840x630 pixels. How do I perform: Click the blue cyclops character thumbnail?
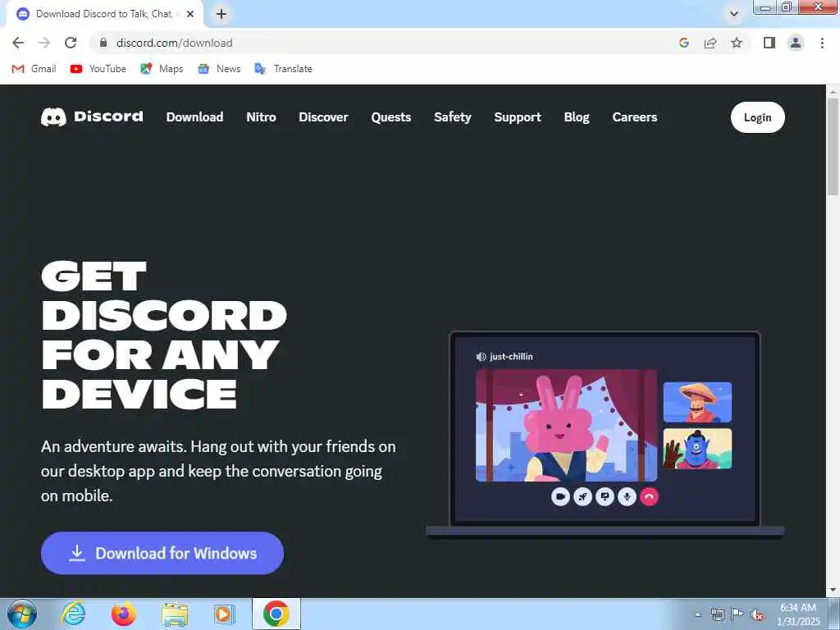point(697,449)
